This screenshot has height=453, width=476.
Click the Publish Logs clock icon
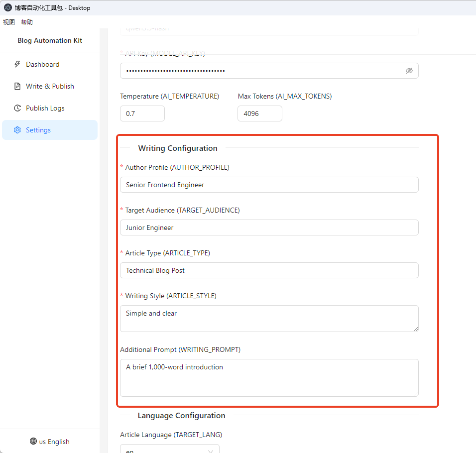[x=17, y=108]
